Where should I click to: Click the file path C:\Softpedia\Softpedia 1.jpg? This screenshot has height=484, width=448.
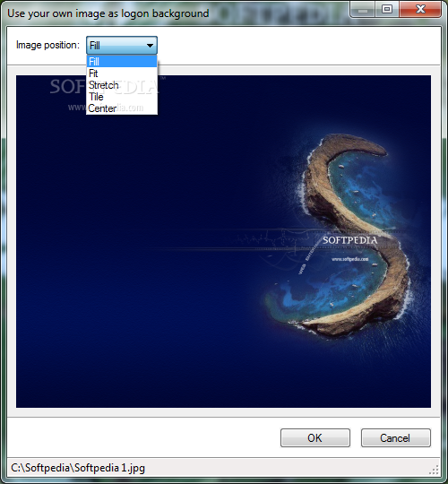78,468
